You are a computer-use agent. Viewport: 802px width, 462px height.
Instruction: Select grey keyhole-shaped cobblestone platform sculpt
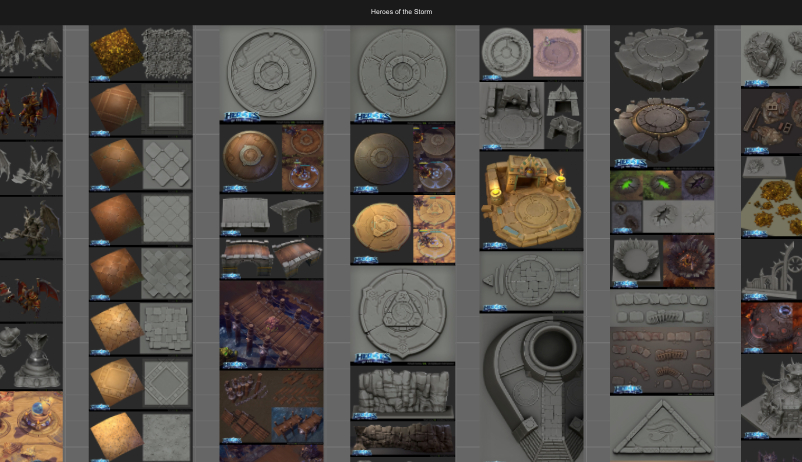coord(531,282)
